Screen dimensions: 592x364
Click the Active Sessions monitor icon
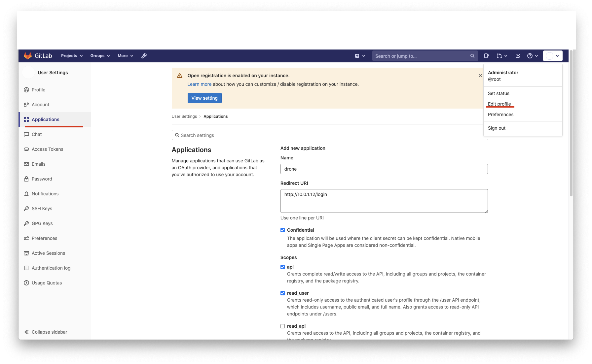[x=26, y=253]
